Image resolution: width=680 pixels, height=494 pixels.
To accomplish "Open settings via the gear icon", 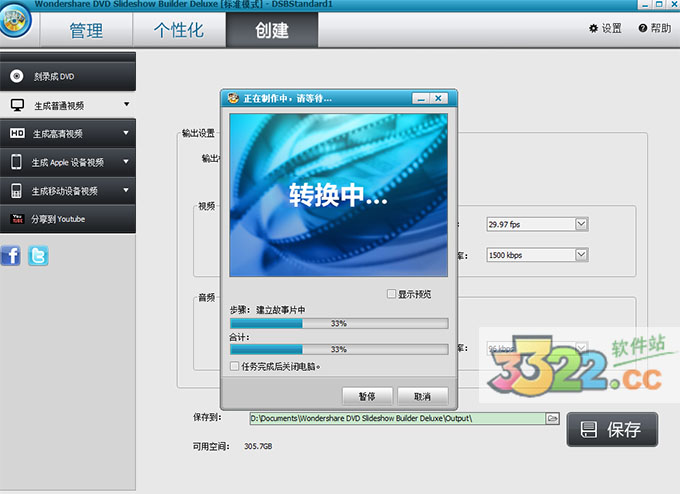I will [593, 28].
